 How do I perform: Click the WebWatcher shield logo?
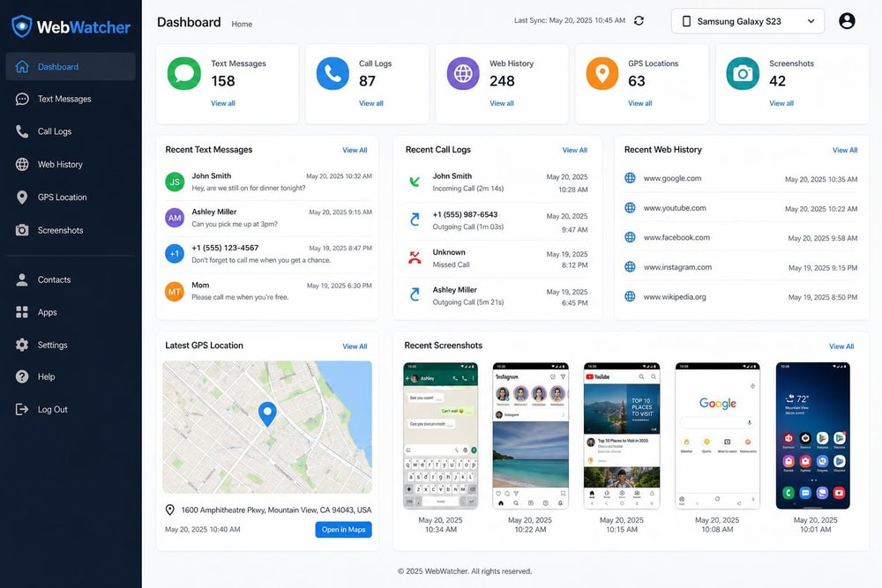point(21,26)
